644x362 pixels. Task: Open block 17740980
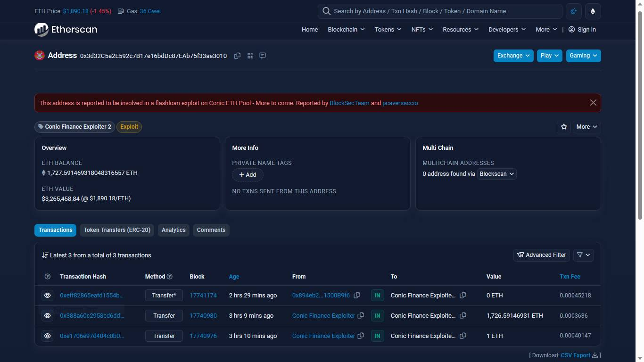(203, 316)
